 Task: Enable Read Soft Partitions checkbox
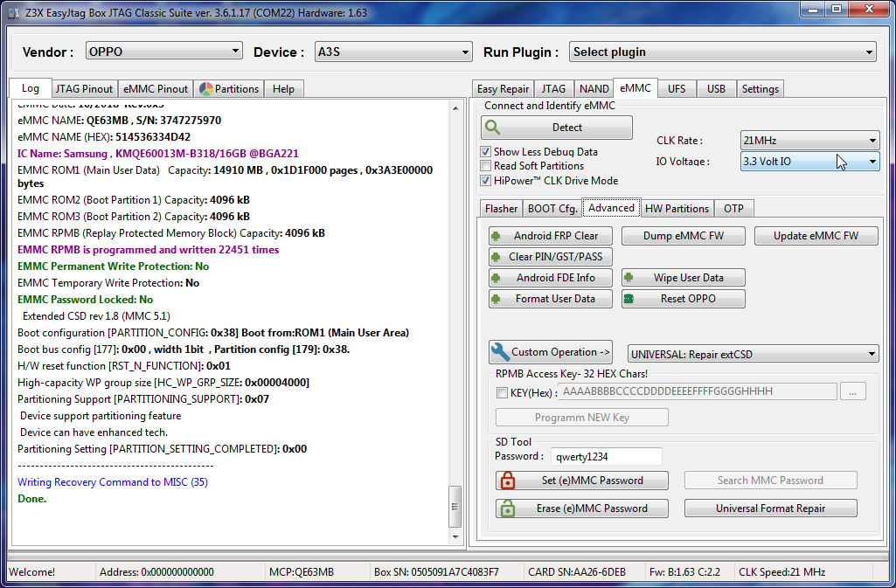tap(486, 166)
